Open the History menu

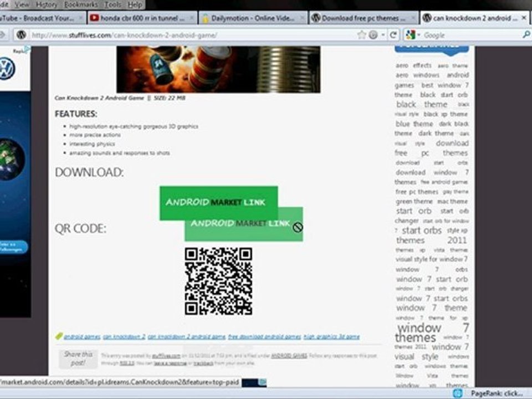point(47,5)
